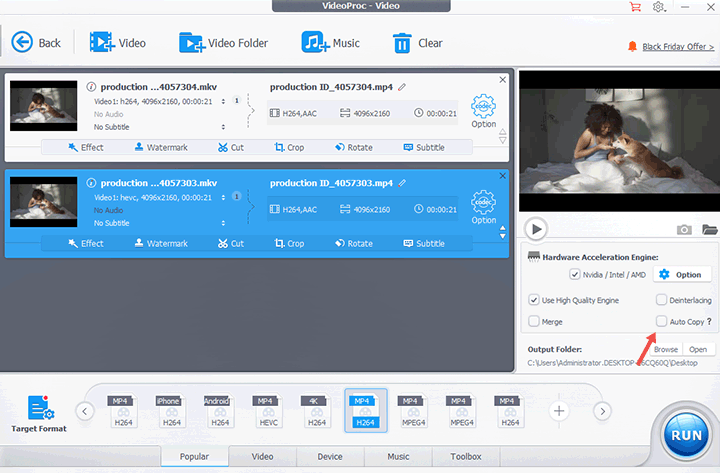Select thumbnail of production ...4057304.mkv
The image size is (720, 473).
point(44,106)
